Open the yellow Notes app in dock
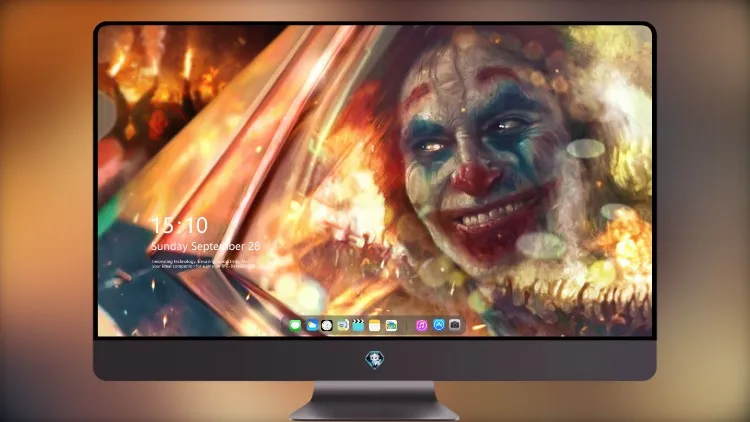750x422 pixels. click(375, 325)
